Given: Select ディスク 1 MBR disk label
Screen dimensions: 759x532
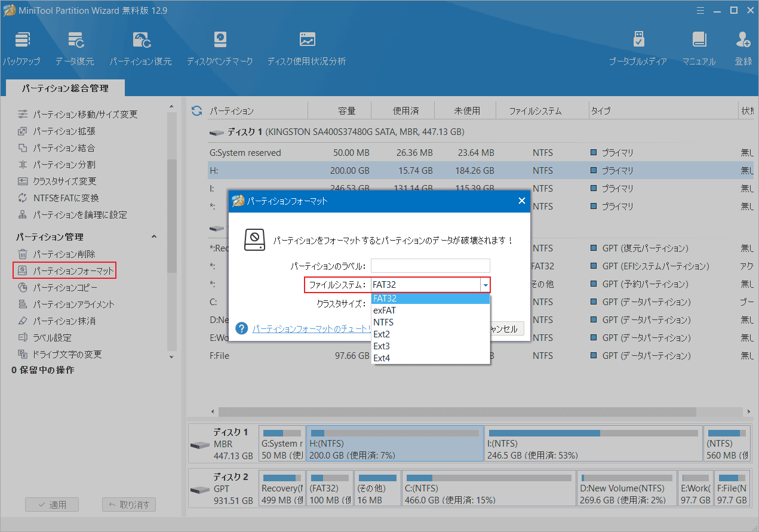Looking at the screenshot, I should (x=223, y=443).
